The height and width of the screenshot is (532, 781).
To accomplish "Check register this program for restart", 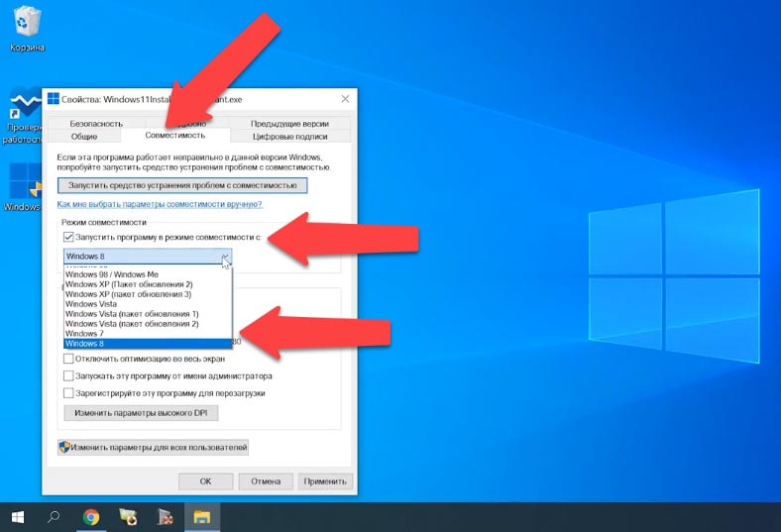I will click(x=68, y=393).
